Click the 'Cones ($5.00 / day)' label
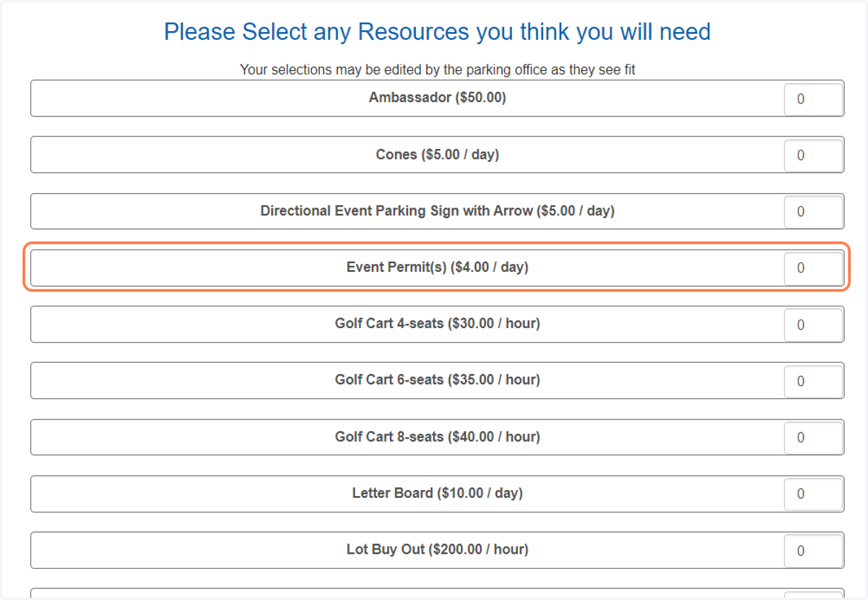Screen dimensions: 868x600 438,155
